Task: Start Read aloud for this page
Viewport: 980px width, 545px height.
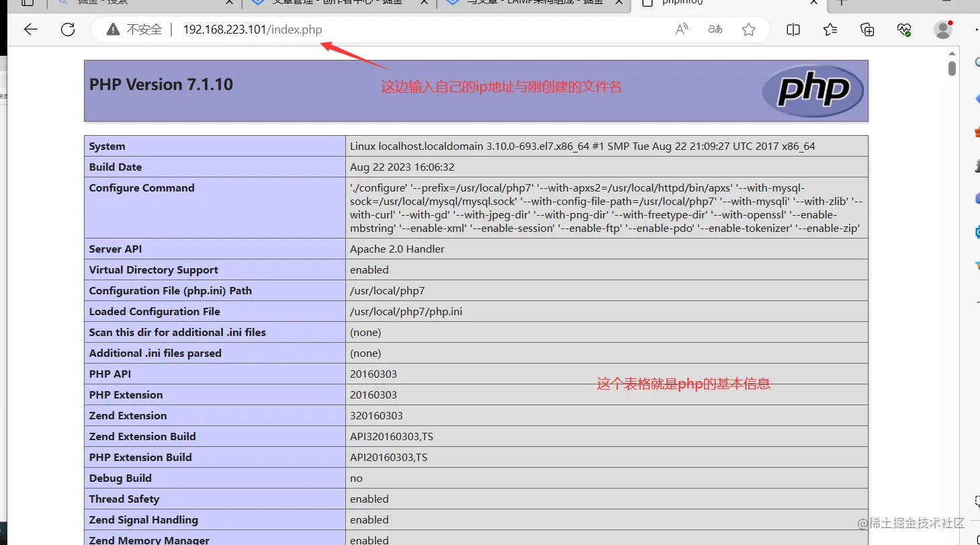Action: 682,30
